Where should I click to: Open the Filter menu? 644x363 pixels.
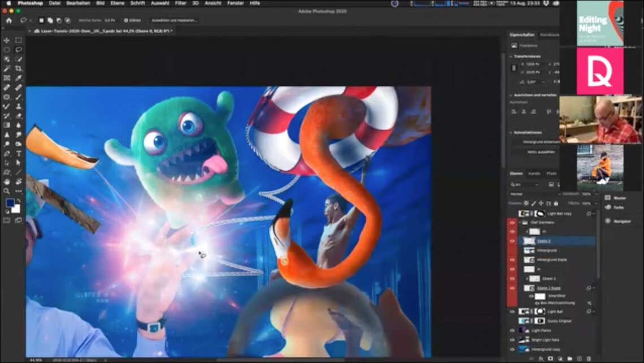pos(180,3)
